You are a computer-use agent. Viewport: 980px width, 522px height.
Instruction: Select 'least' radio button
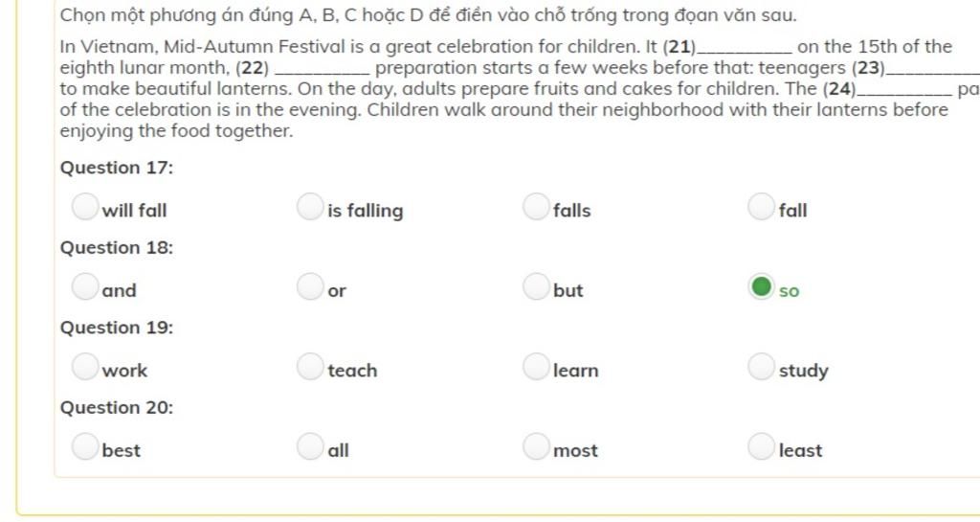(x=762, y=446)
